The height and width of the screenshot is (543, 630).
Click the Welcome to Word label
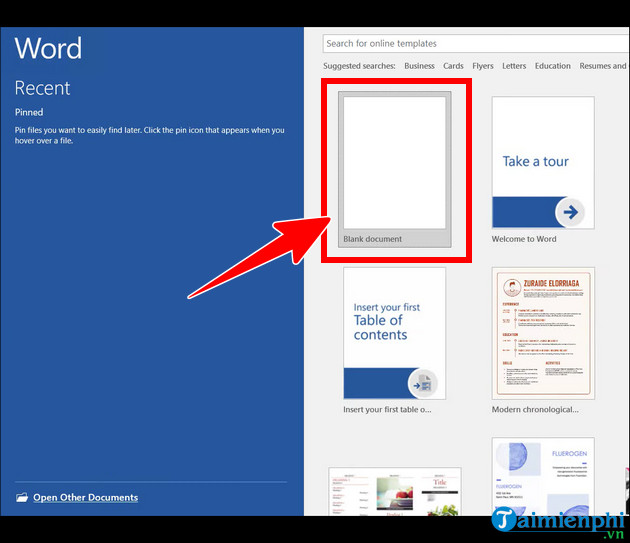point(524,239)
